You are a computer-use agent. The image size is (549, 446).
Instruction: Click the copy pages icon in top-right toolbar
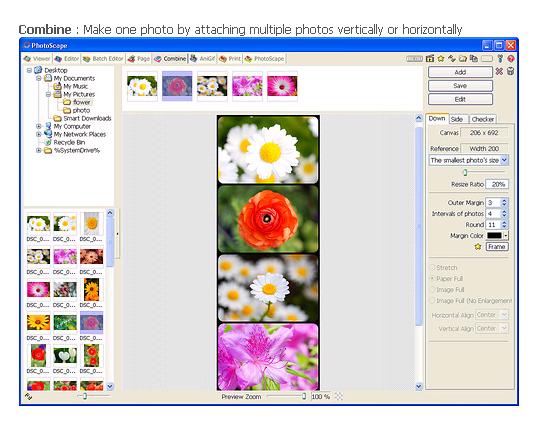pos(474,58)
